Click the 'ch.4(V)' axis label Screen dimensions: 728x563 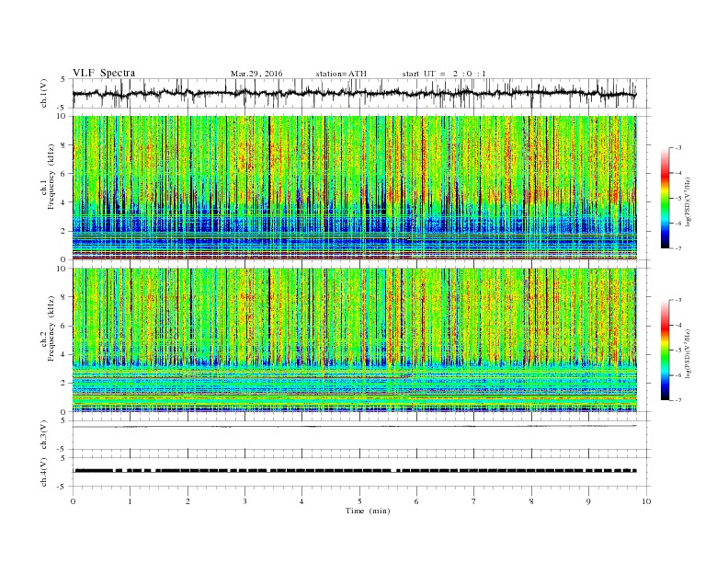44,473
